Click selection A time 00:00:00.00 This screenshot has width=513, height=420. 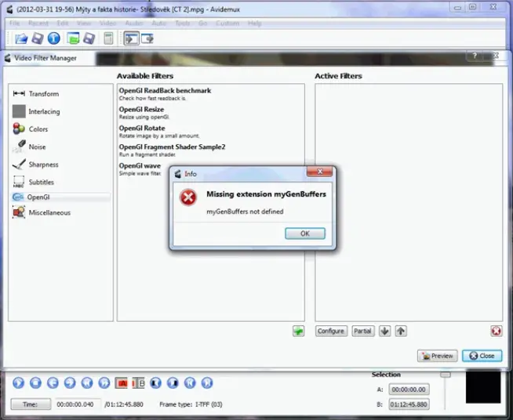(409, 389)
